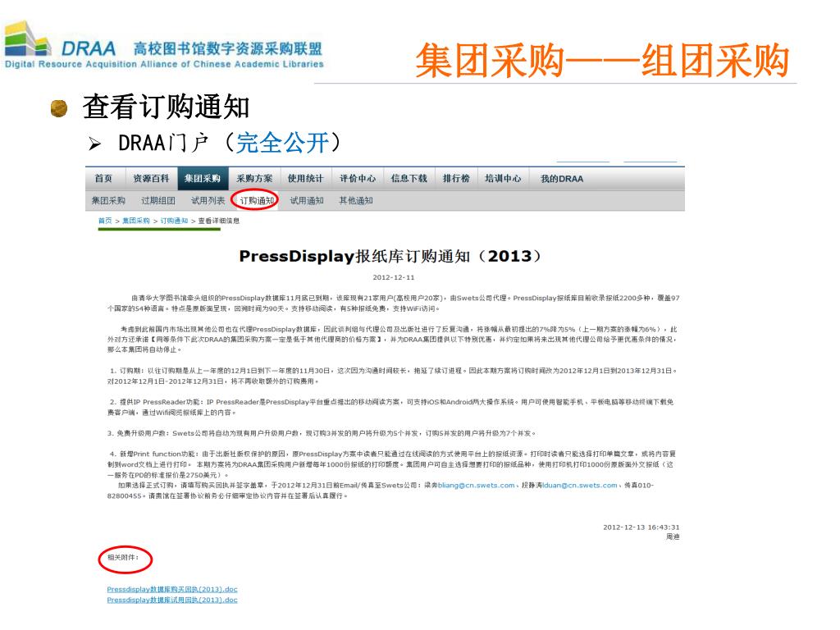The image size is (840, 630).
Task: Click the lduan@cn.swets.com email link
Action: (580, 486)
